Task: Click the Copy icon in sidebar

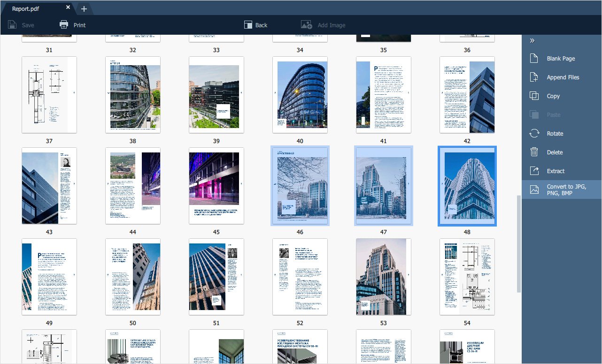Action: (534, 96)
